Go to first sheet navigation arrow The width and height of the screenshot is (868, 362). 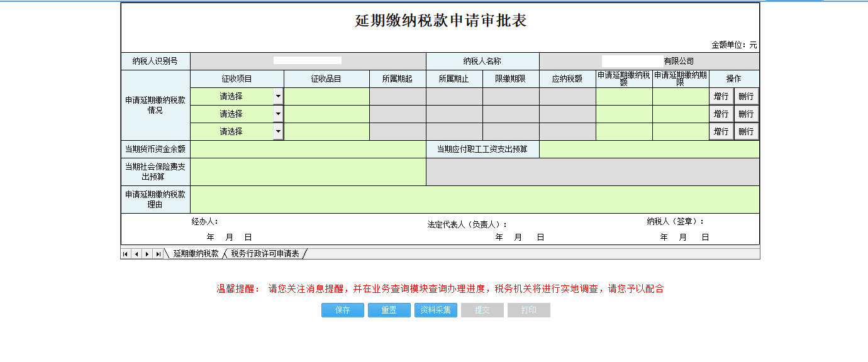coord(126,254)
